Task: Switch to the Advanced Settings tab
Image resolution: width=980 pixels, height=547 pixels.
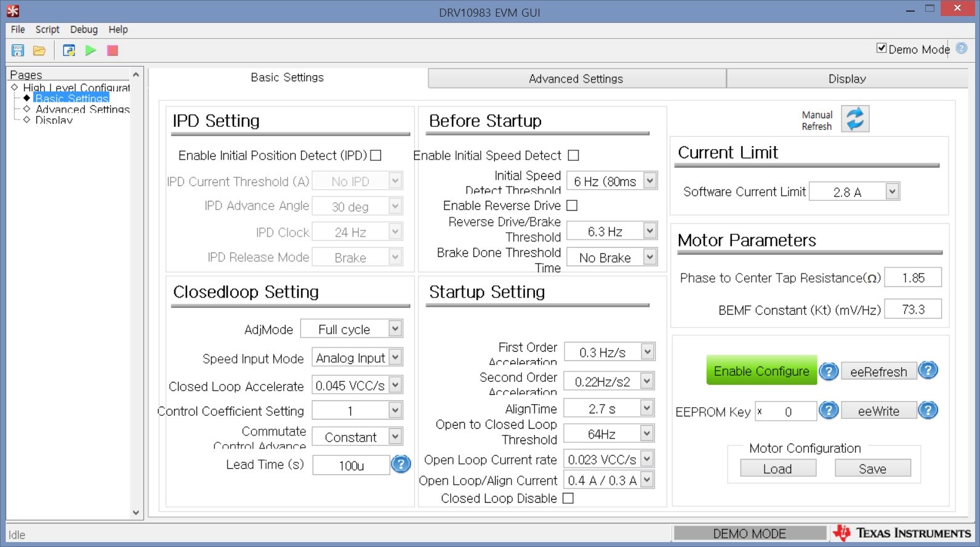Action: tap(576, 78)
